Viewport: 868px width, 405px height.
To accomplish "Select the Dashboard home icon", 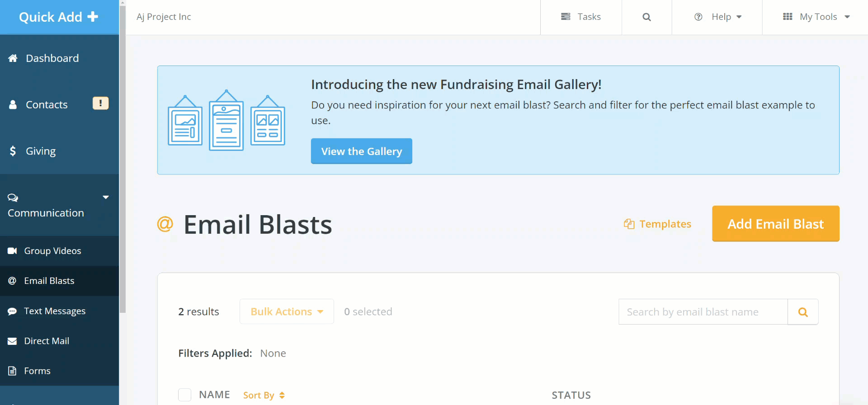I will point(12,58).
